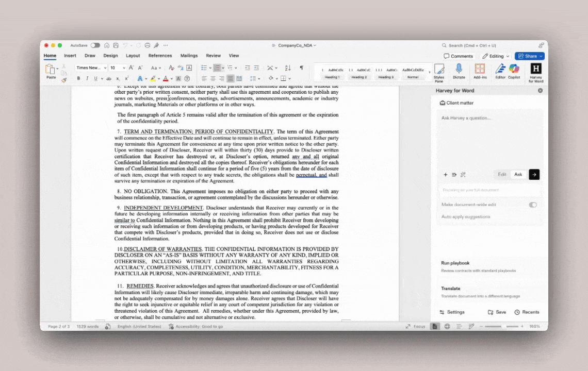Click the Paste clipboard icon
This screenshot has height=371, width=588.
(50, 70)
